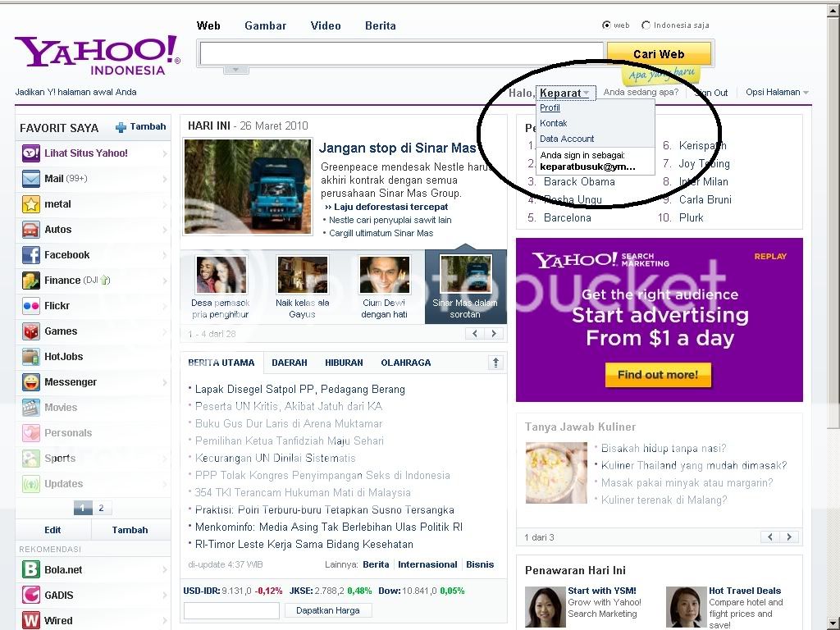Expand the arrow below search box
Screen dimensions: 840x630
click(x=235, y=70)
